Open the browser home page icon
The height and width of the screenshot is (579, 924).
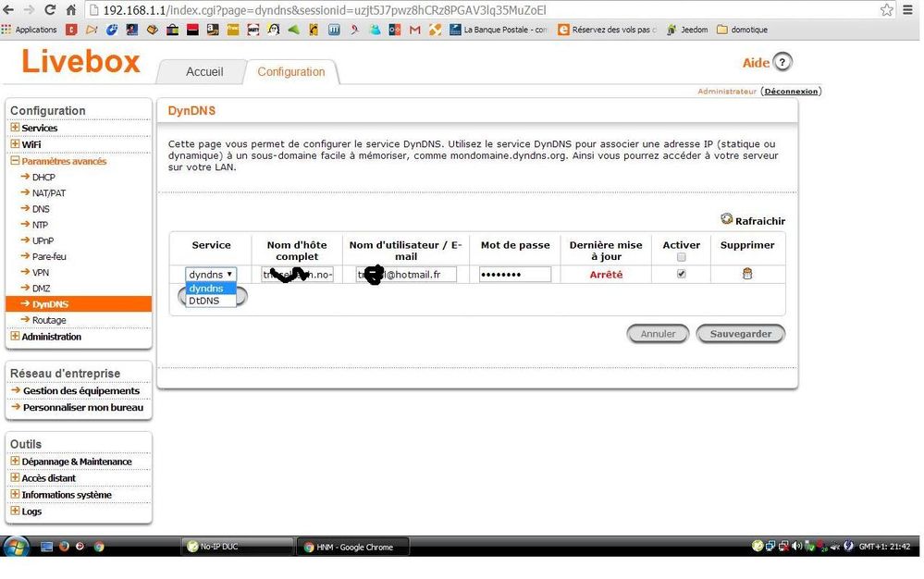click(x=70, y=10)
